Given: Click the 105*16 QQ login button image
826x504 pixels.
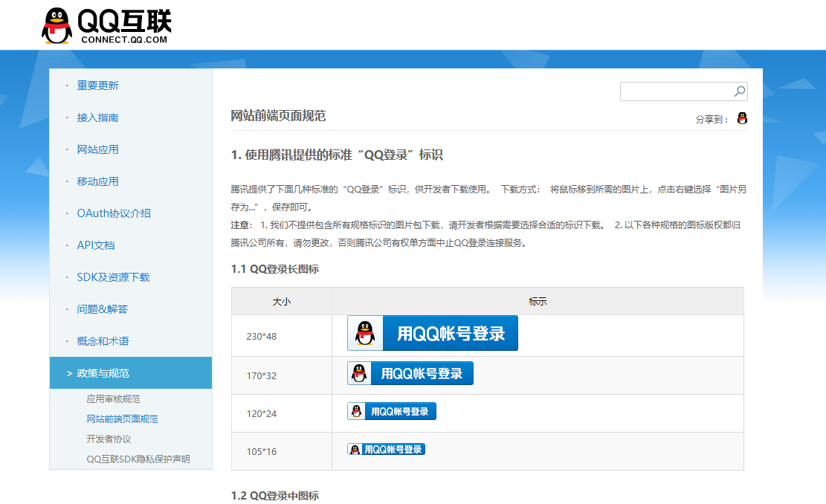Looking at the screenshot, I should coord(386,449).
